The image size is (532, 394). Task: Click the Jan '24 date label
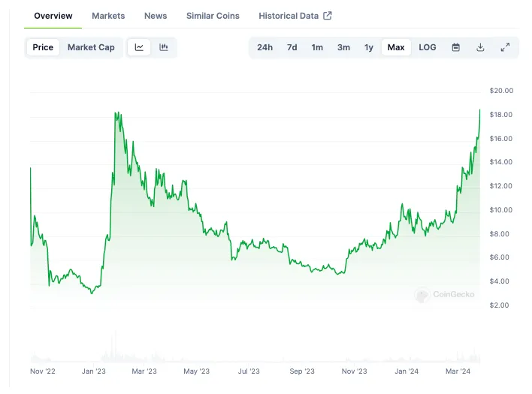(x=407, y=371)
